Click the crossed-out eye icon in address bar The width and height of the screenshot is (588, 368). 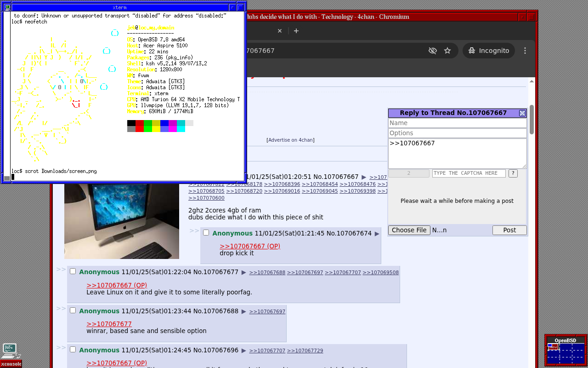(x=432, y=51)
